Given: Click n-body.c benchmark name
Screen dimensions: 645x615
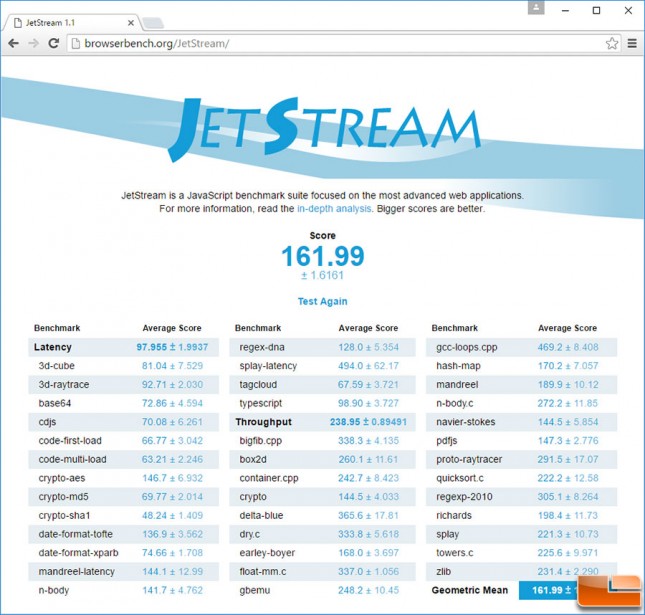Looking at the screenshot, I should click(455, 403).
